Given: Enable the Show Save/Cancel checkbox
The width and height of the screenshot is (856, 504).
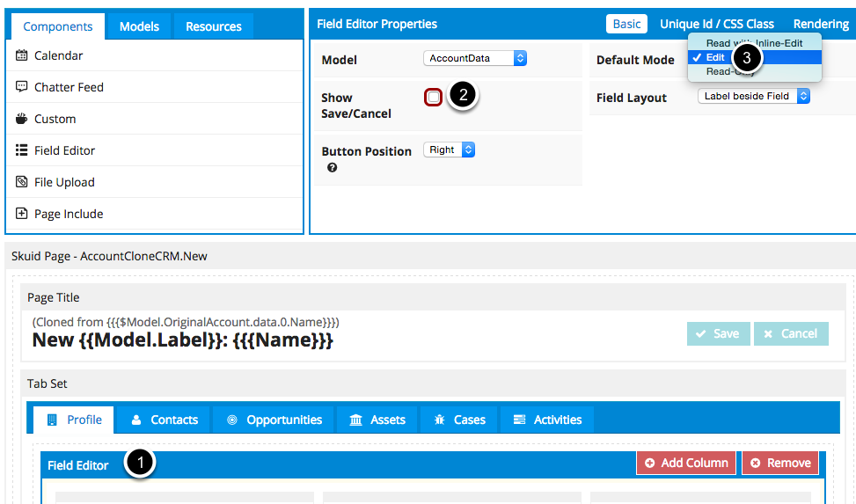Looking at the screenshot, I should pos(433,97).
